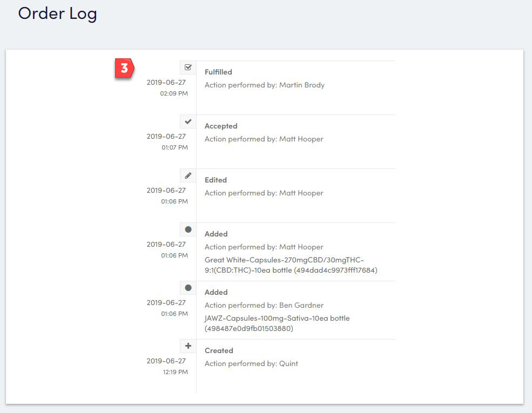Viewport: 532px width, 413px height.
Task: Click "Action performed by: Matt Hooper" under Accepted
Action: [264, 139]
